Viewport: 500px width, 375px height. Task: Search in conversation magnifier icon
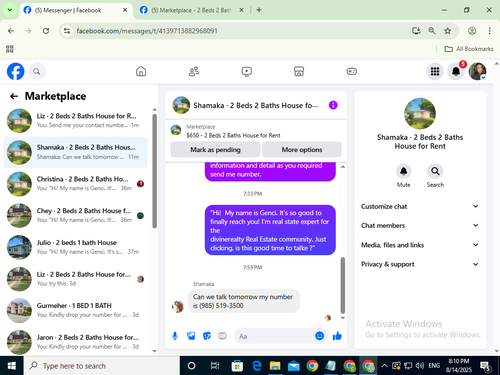[x=435, y=171]
